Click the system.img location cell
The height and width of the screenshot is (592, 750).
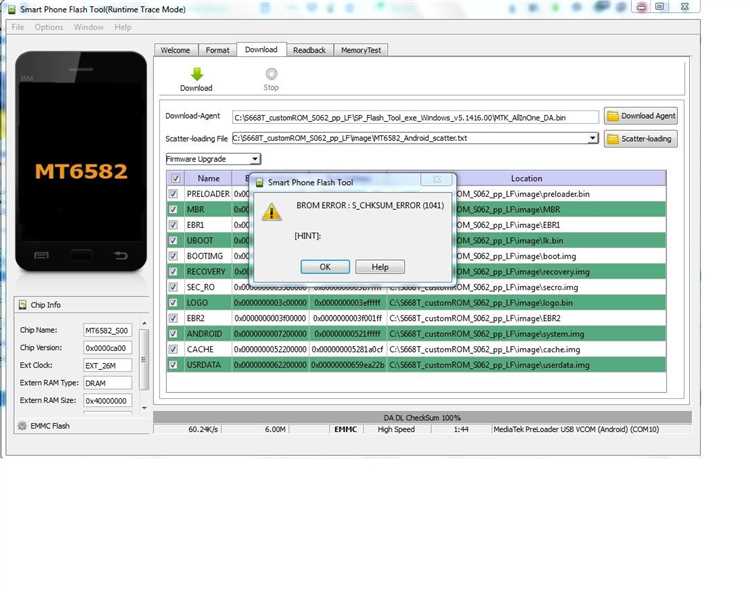click(526, 334)
